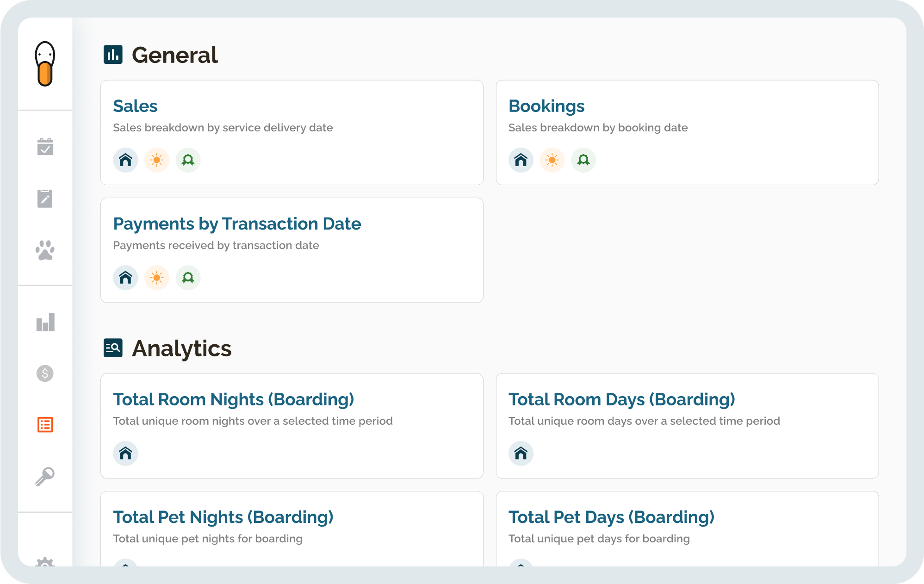This screenshot has width=924, height=584.
Task: Open Total Pet Days (Boarding) report
Action: [x=611, y=517]
